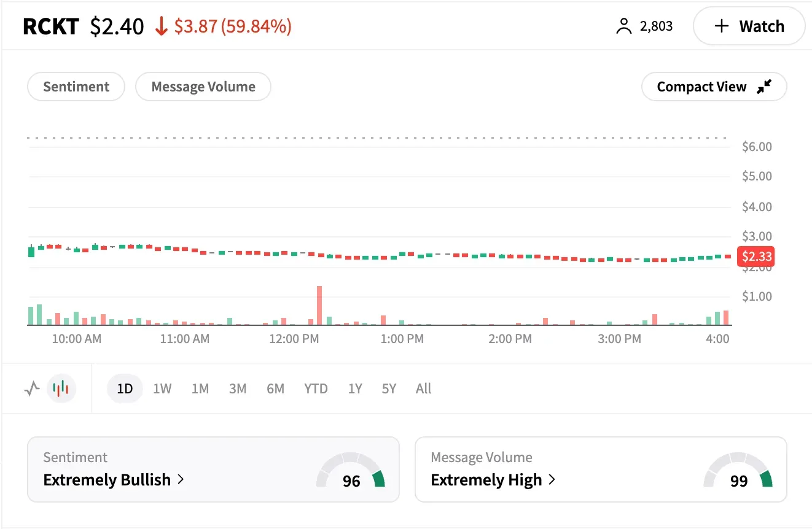The height and width of the screenshot is (529, 812).
Task: Select the candlestick chart view icon
Action: click(61, 388)
